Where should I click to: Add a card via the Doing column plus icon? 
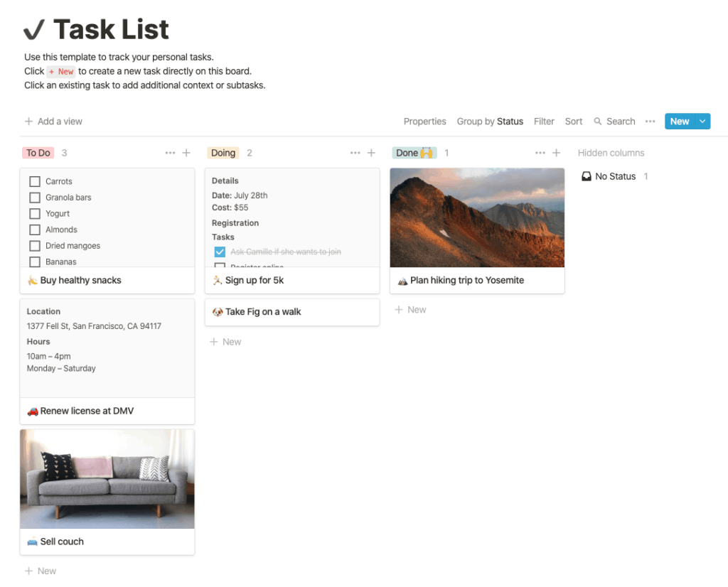click(370, 153)
